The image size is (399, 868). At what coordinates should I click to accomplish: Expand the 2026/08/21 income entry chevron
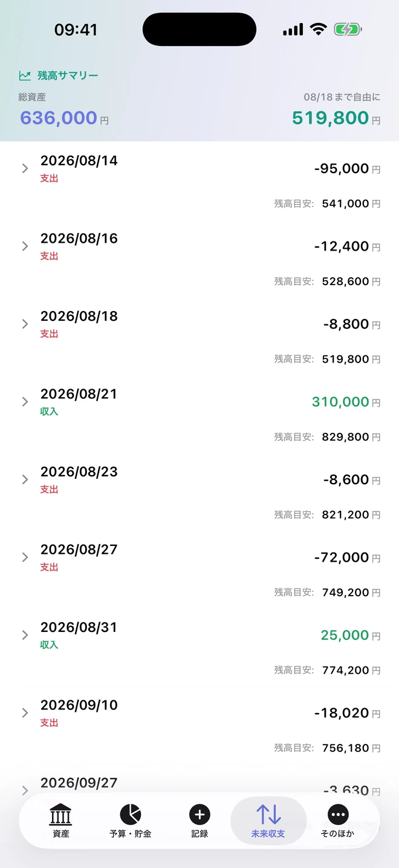[x=25, y=401]
